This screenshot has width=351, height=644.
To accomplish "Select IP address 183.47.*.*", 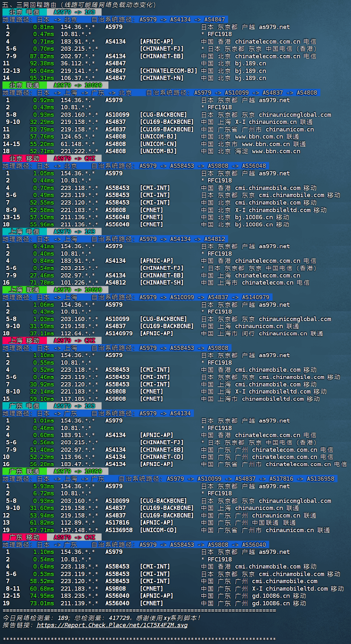I will click(78, 464).
